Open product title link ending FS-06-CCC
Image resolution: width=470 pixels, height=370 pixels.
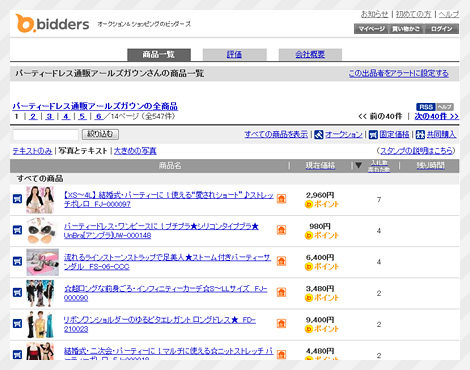point(167,262)
